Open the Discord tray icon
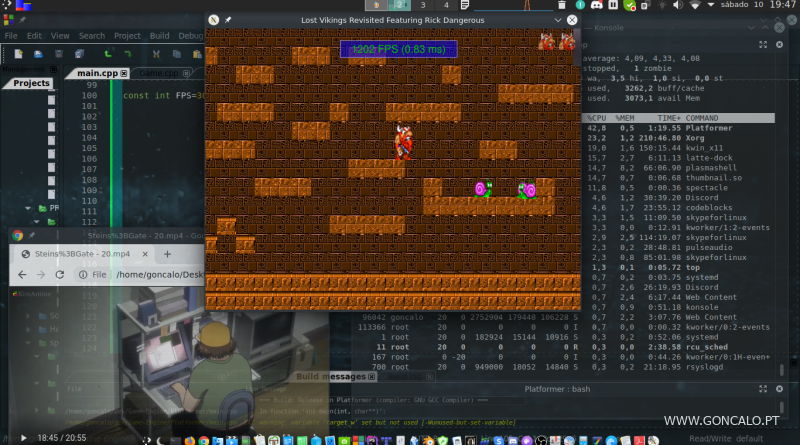This screenshot has width=800, height=445. (x=596, y=5)
